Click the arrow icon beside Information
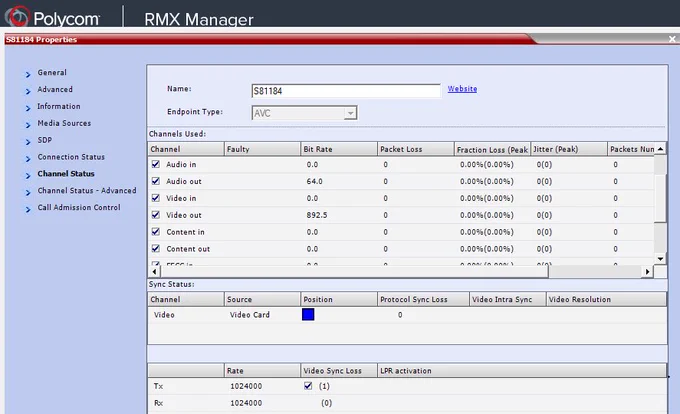680x414 pixels. click(28, 108)
